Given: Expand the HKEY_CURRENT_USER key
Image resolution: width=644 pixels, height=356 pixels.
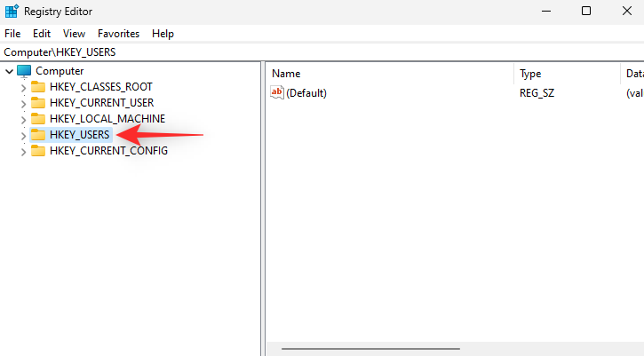Looking at the screenshot, I should [23, 104].
